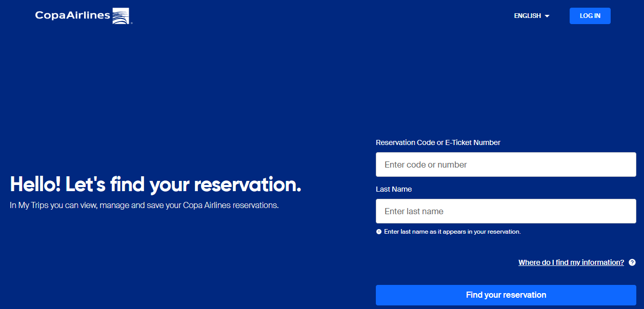Click the info icon beside last name hint
This screenshot has width=644, height=309.
[x=379, y=232]
